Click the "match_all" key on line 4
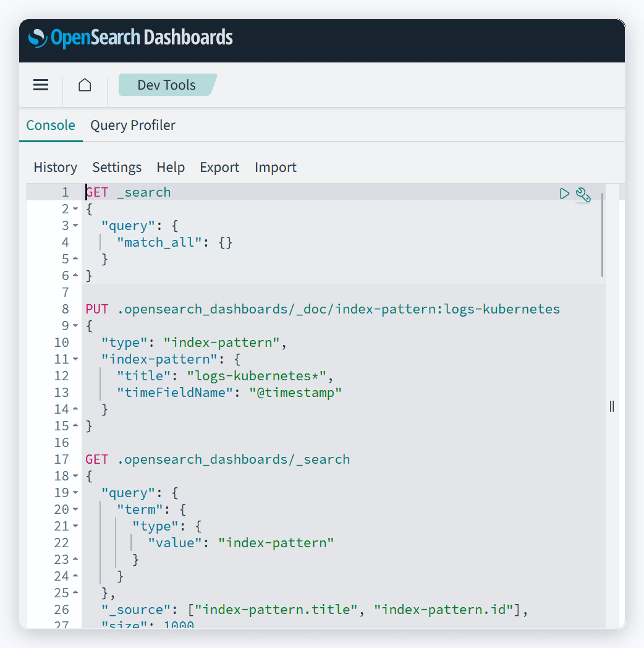This screenshot has width=644, height=648. click(159, 242)
